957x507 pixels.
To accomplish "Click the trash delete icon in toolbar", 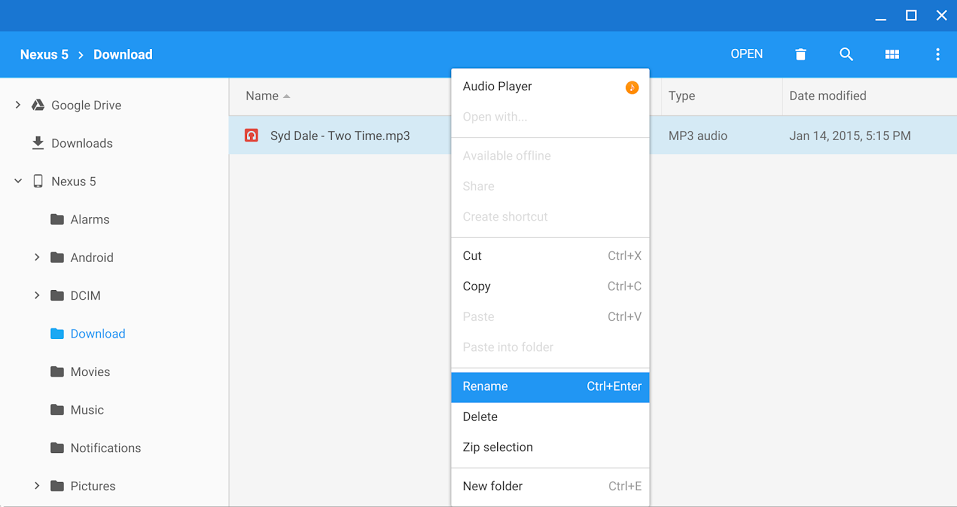I will pos(800,54).
